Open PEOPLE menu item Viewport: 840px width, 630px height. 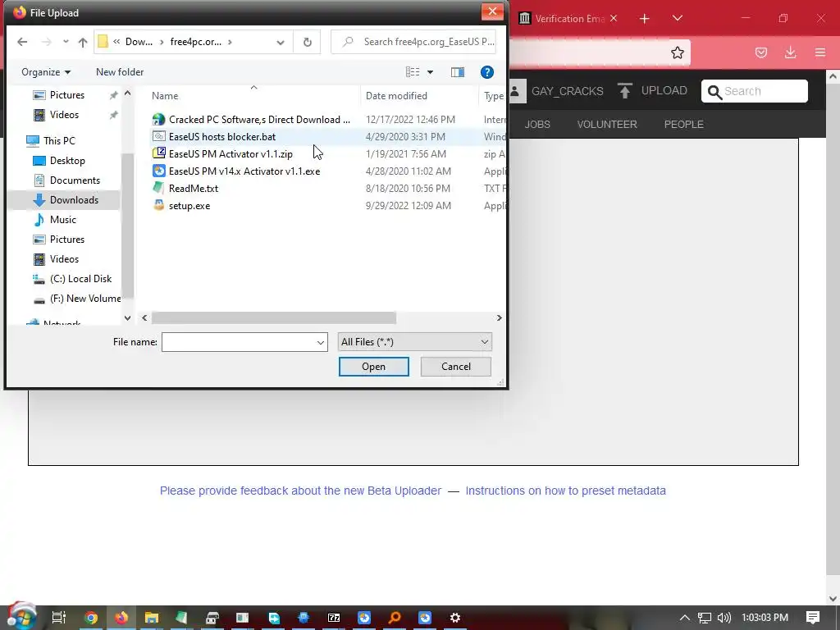click(x=683, y=125)
